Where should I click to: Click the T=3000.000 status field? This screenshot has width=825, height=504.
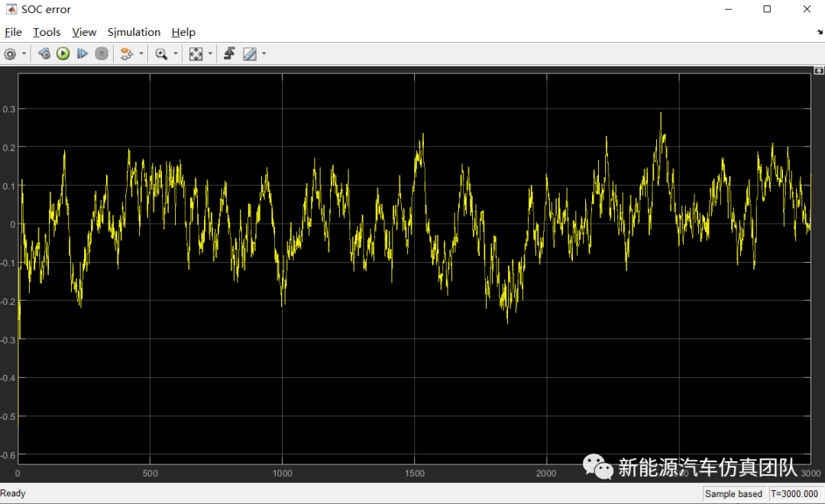[794, 493]
